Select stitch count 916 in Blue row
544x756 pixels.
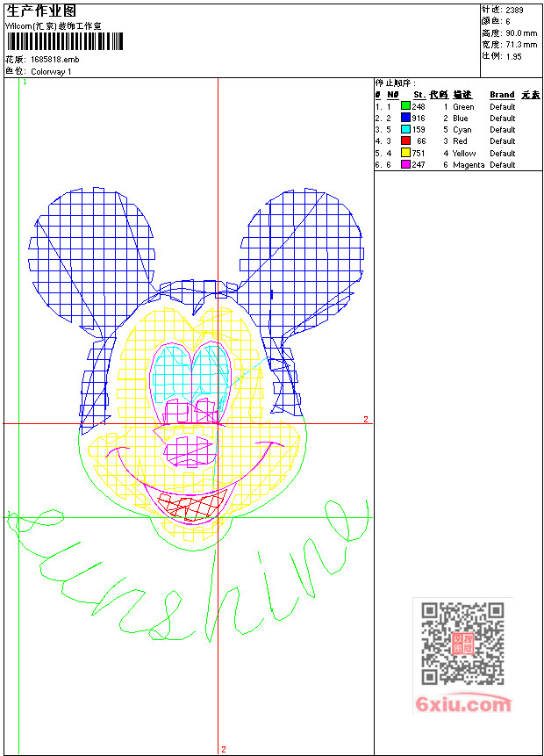tap(419, 119)
